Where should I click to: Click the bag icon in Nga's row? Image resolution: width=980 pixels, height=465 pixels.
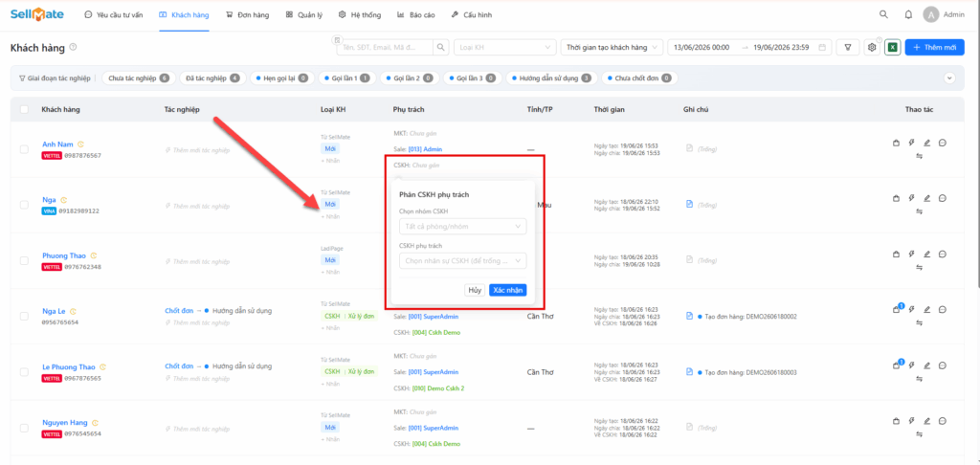896,199
